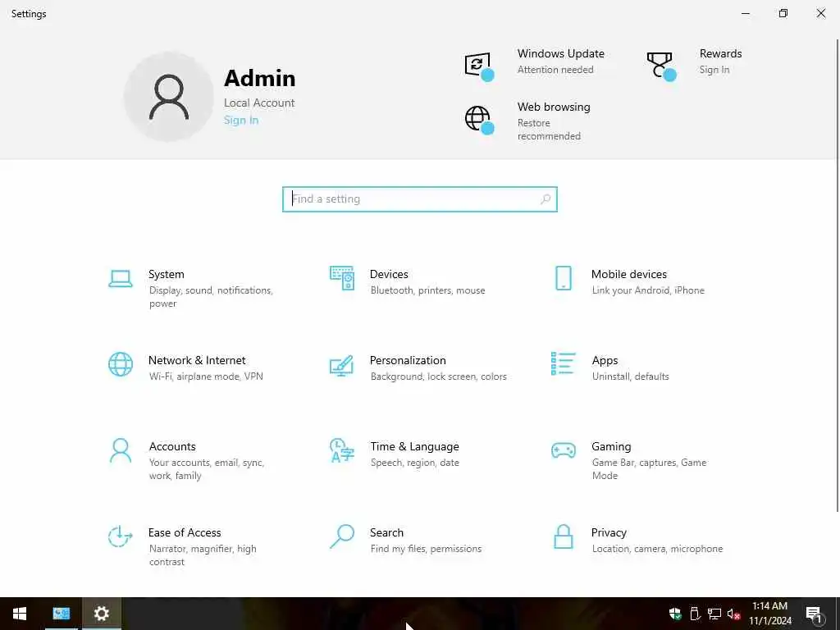The height and width of the screenshot is (630, 840).
Task: Click the 'Location, camera, microphone' description
Action: pyautogui.click(x=657, y=549)
